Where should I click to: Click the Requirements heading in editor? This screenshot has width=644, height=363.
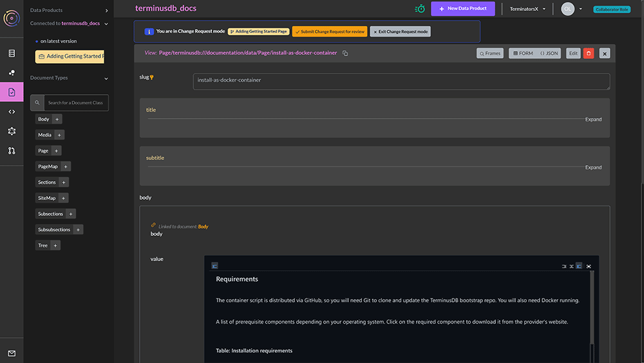[x=237, y=279]
